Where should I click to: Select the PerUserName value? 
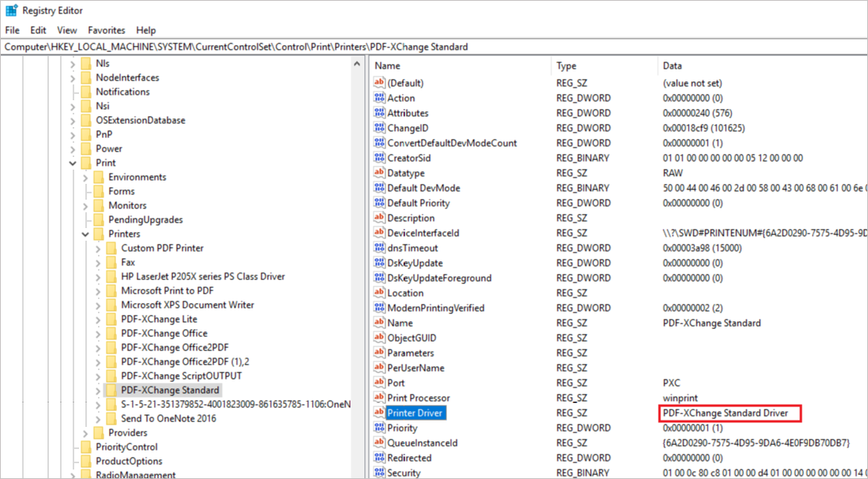pyautogui.click(x=415, y=368)
